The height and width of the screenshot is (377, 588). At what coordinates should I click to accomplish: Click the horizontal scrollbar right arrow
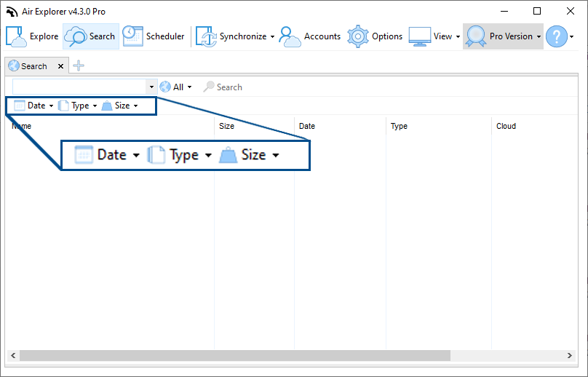(570, 356)
